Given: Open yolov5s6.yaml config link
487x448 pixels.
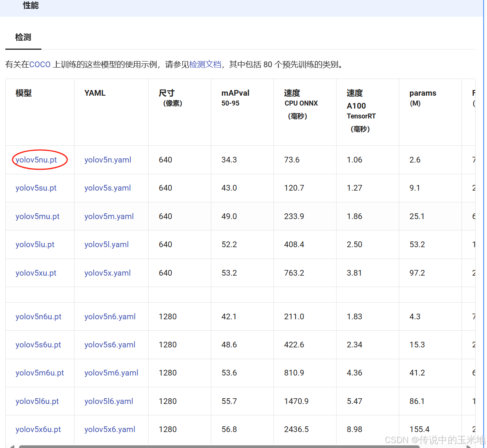Looking at the screenshot, I should click(x=110, y=345).
